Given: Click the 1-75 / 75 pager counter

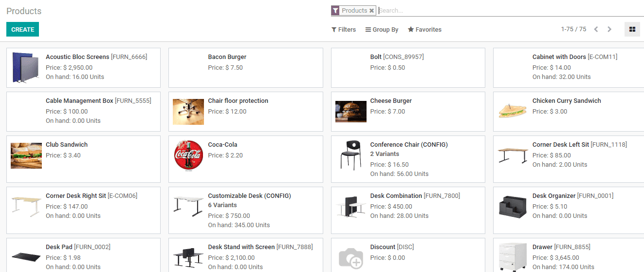Looking at the screenshot, I should [x=573, y=29].
